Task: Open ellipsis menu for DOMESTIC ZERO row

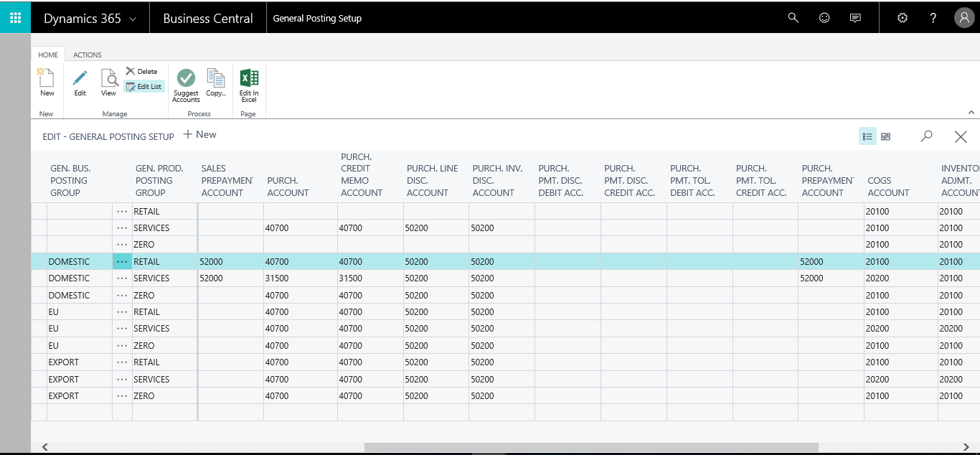Action: [122, 296]
